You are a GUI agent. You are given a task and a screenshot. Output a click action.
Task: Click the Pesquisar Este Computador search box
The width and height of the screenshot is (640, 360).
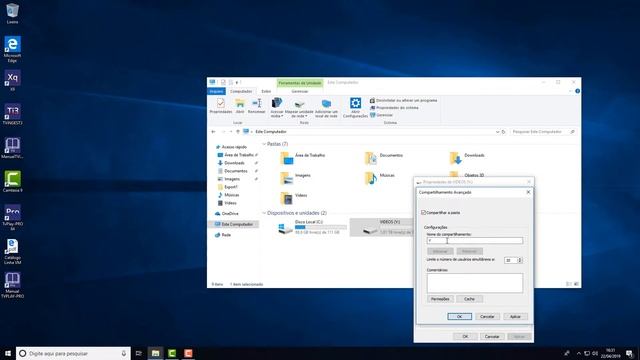point(543,132)
